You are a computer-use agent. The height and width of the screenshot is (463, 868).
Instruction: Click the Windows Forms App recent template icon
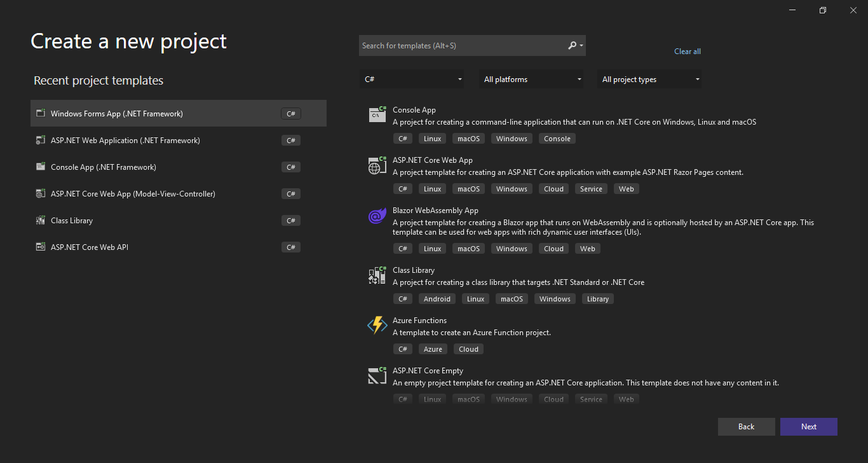click(41, 113)
